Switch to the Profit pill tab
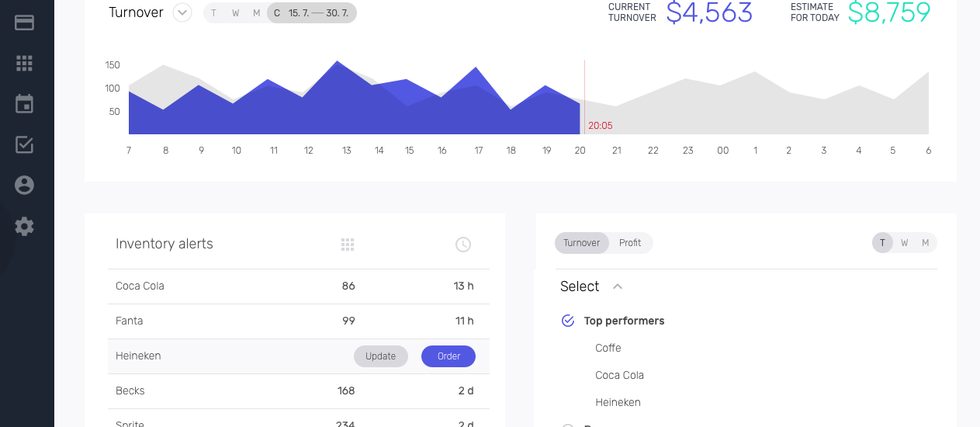Screen dimensions: 980x427 pyautogui.click(x=630, y=243)
